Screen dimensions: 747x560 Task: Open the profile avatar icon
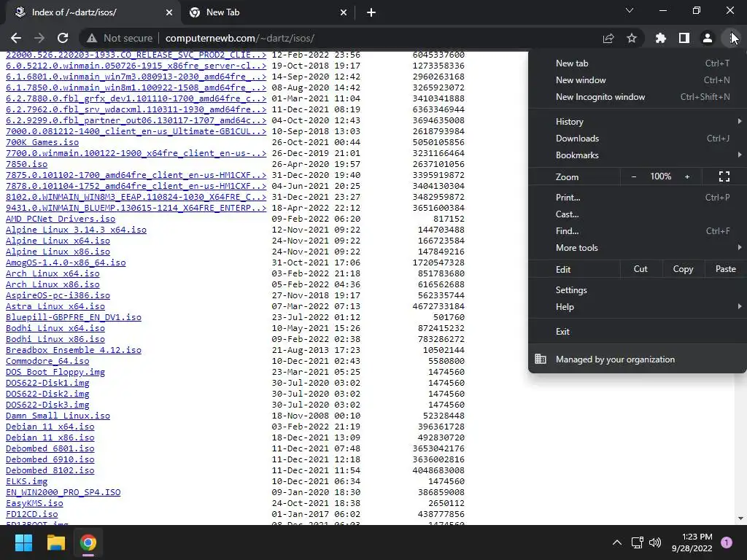[708, 38]
